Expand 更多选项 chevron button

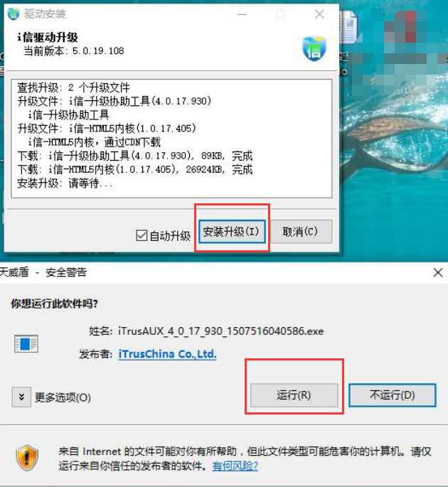(x=21, y=397)
